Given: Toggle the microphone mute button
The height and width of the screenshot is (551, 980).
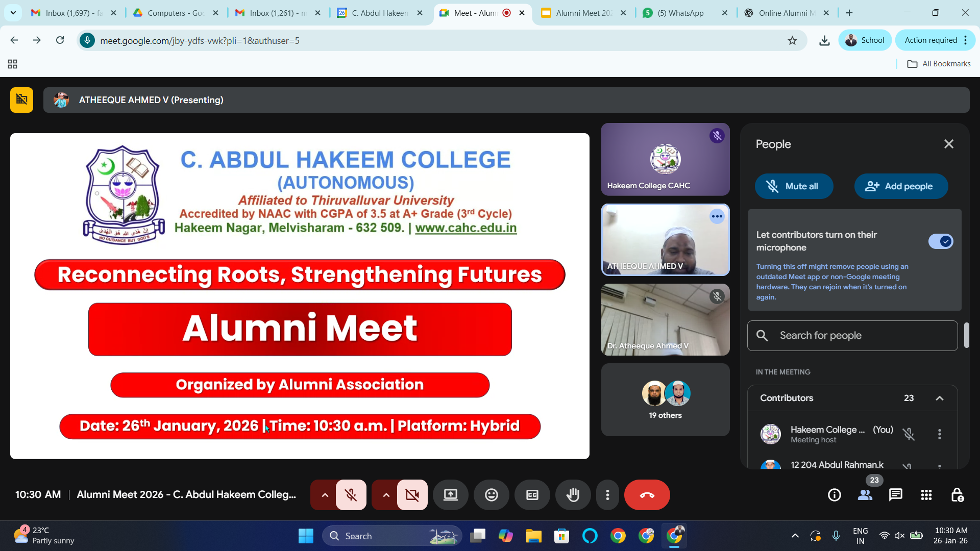Looking at the screenshot, I should tap(351, 495).
